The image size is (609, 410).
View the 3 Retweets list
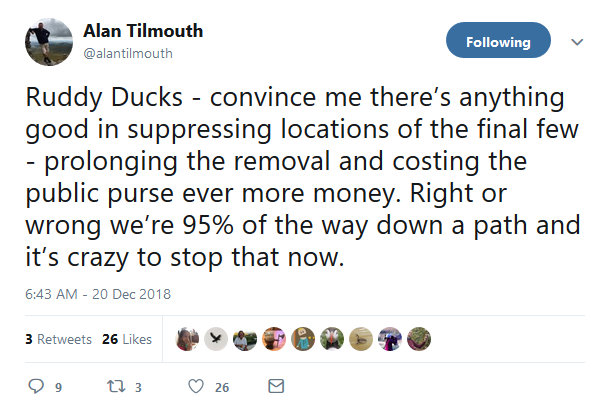58,339
